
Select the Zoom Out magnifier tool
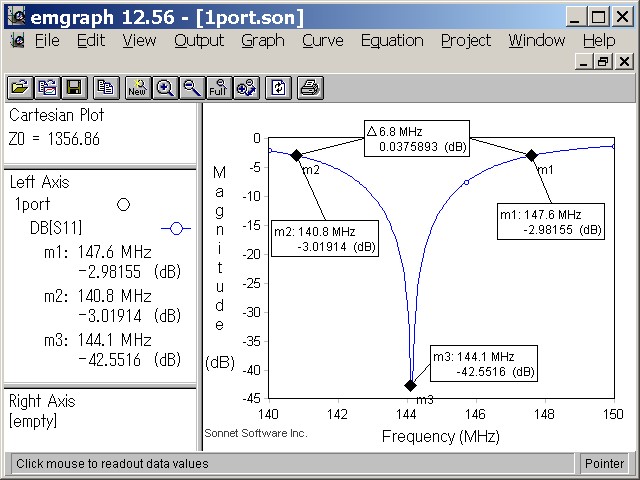tap(192, 88)
